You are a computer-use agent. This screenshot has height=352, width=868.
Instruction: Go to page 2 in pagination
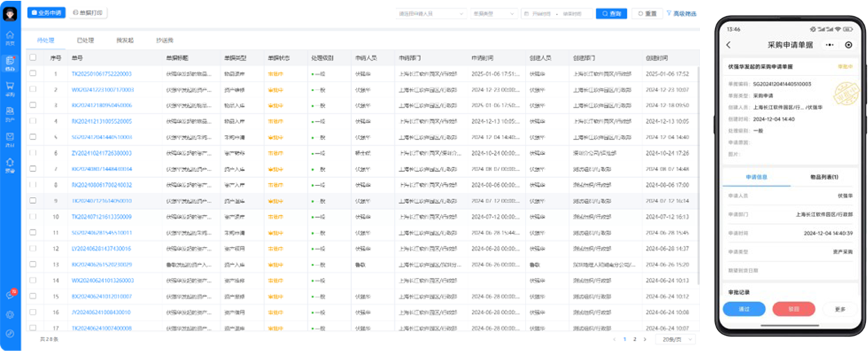point(634,339)
